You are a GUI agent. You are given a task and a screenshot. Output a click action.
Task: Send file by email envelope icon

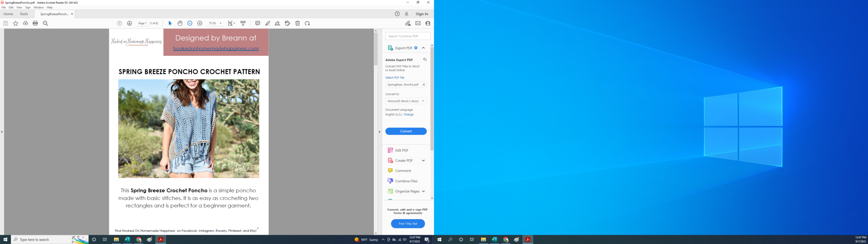point(418,23)
